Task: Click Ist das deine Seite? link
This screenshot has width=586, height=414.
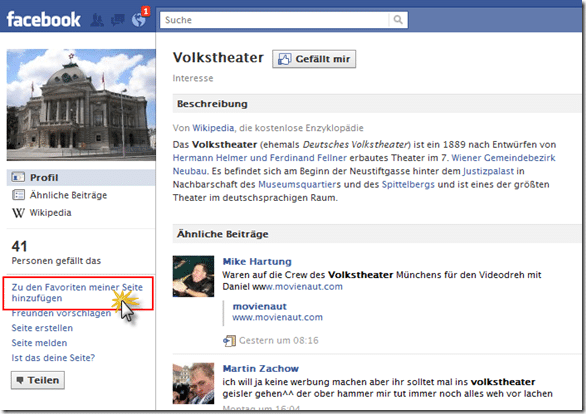Action: point(53,358)
